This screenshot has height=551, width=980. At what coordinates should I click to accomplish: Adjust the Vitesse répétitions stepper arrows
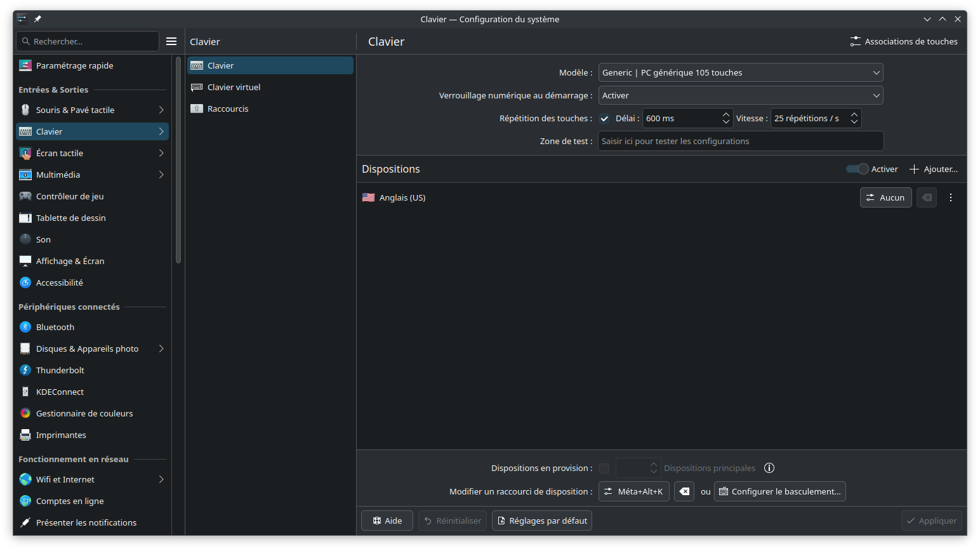click(854, 118)
